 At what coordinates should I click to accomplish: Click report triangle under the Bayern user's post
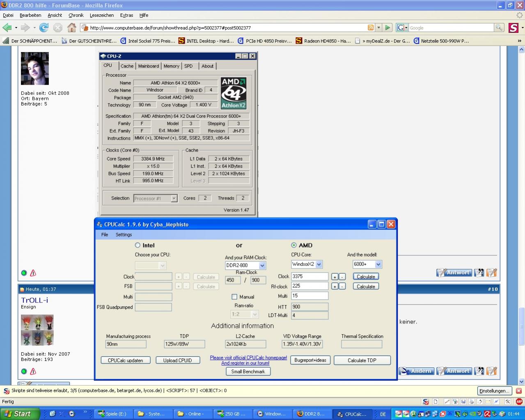tap(33, 273)
